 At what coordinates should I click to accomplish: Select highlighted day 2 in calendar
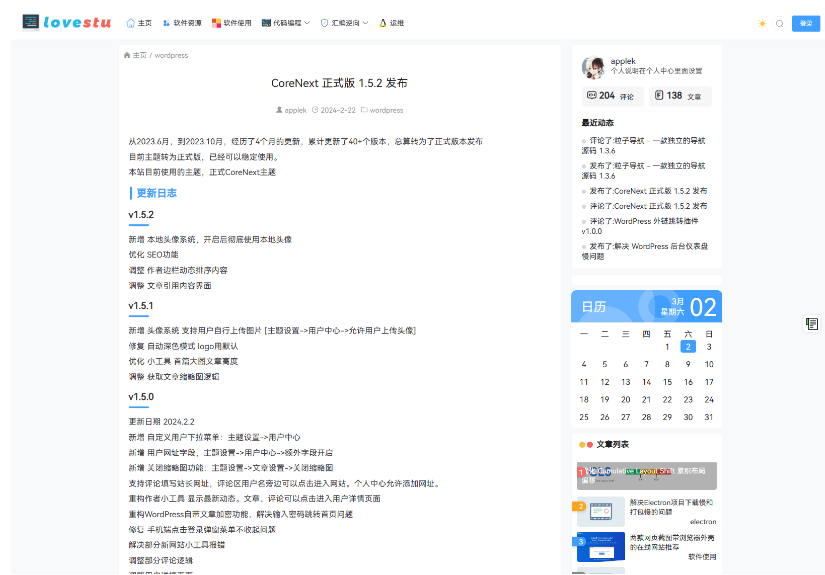pyautogui.click(x=688, y=347)
